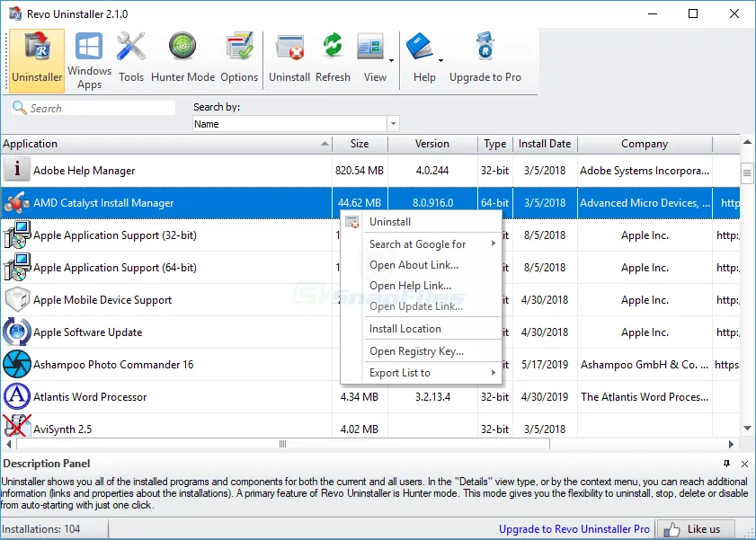Click the AviSynth 2.5 application name
This screenshot has width=756, height=540.
[62, 429]
